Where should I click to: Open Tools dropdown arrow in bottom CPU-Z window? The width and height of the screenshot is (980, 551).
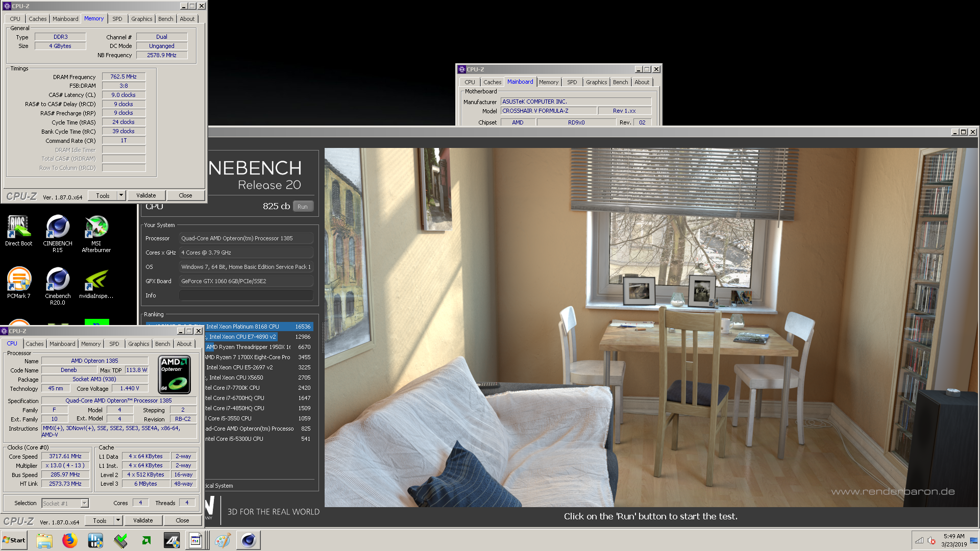118,520
